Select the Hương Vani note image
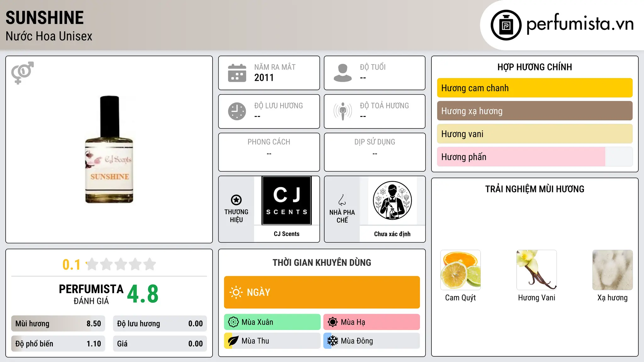This screenshot has height=362, width=644. [536, 270]
